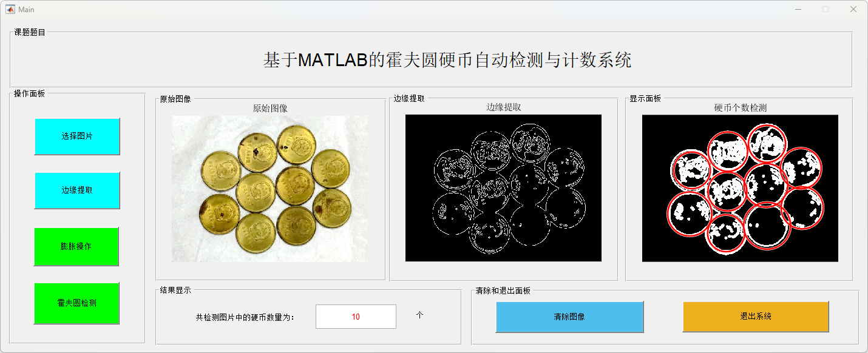Click the 选择图片 button
Screen dimensions: 868x353
[x=77, y=136]
